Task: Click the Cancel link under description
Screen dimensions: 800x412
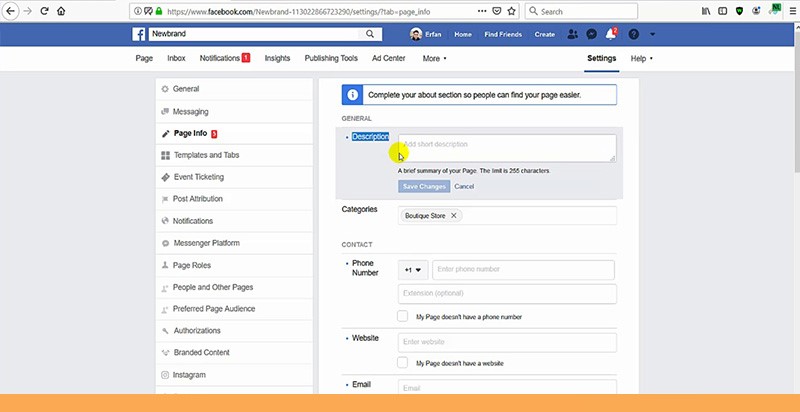Action: coord(464,187)
